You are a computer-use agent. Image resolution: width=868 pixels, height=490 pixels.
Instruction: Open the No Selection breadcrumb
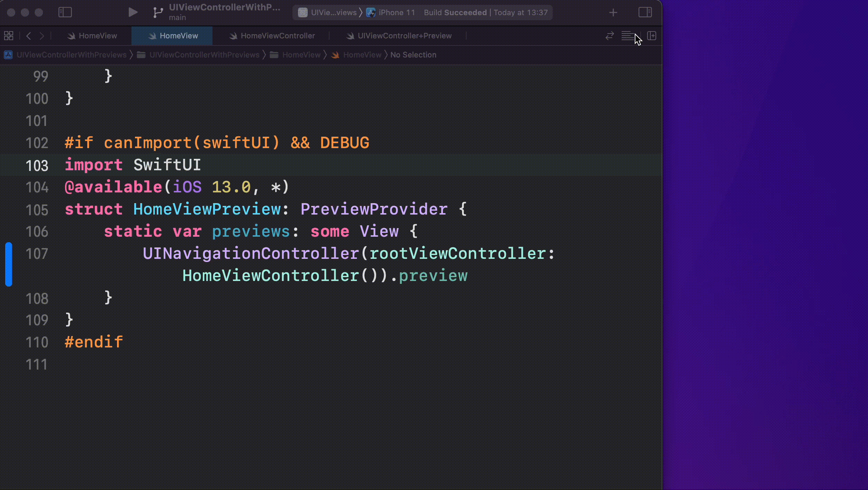coord(413,55)
